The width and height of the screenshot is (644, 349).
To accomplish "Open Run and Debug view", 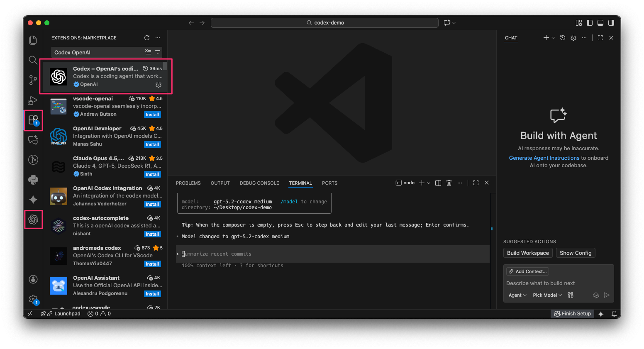I will [33, 100].
